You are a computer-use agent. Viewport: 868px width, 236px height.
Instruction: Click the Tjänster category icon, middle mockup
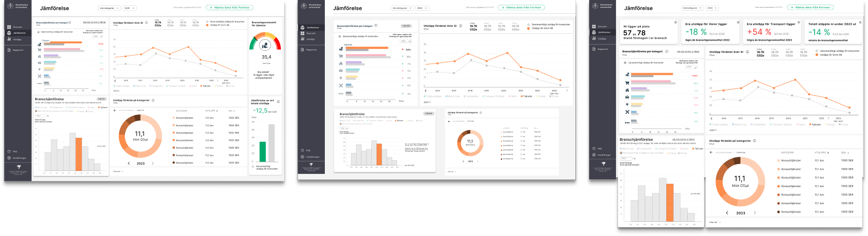(341, 49)
